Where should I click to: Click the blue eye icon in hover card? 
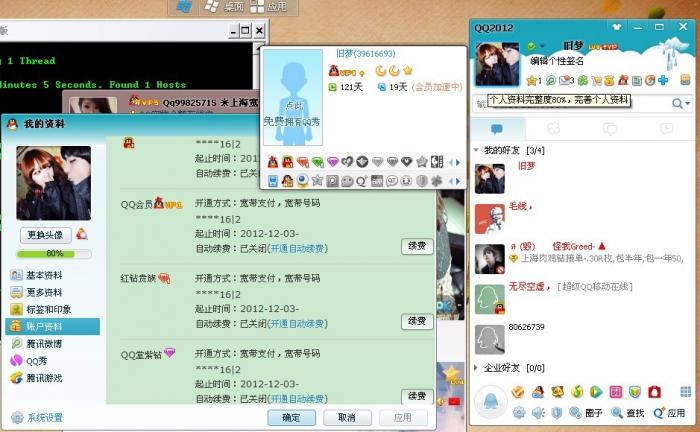[x=302, y=180]
